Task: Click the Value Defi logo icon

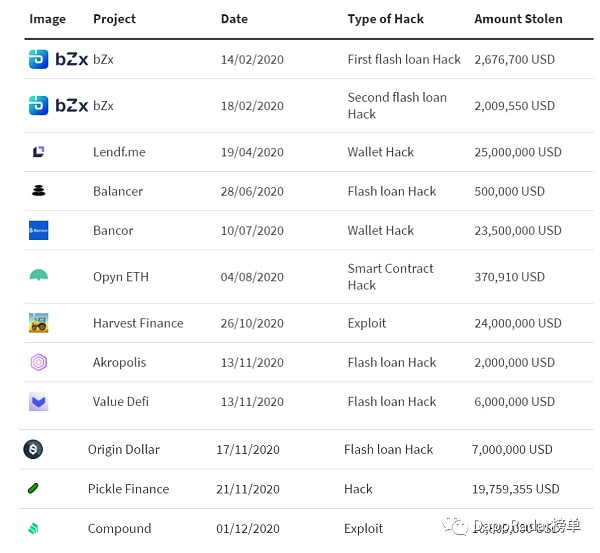Action: [x=39, y=402]
